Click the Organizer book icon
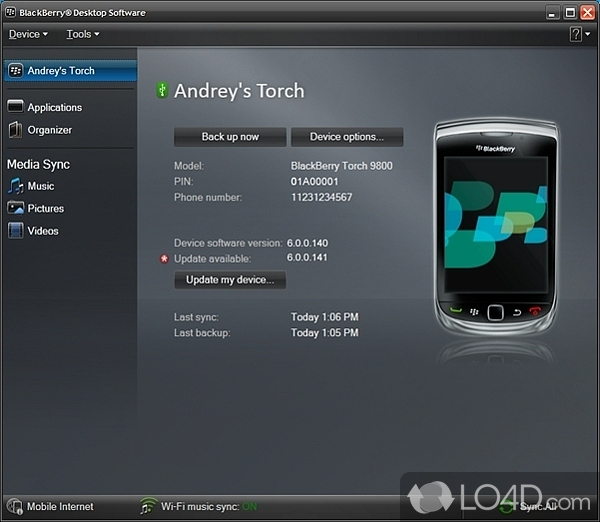Viewport: 600px width, 522px height. (15, 130)
